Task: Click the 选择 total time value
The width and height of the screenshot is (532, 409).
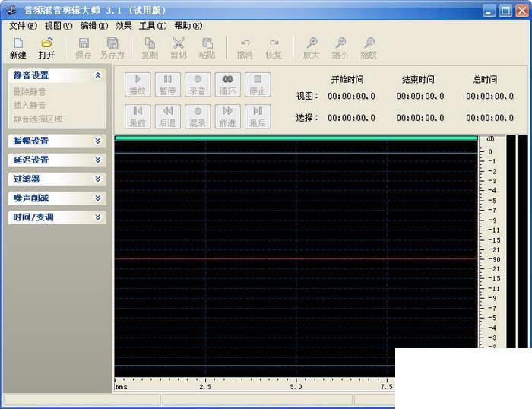Action: pos(490,118)
